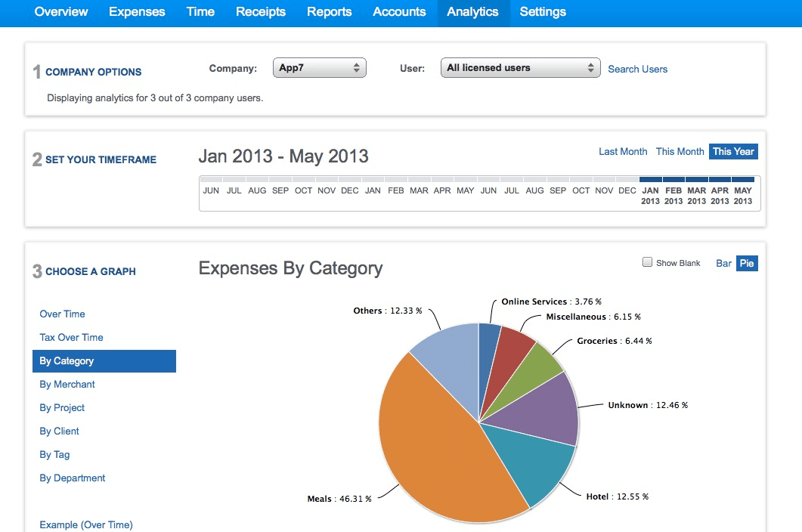This screenshot has height=532, width=802.
Task: Click the MAR 2013 timeline month
Action: tap(697, 193)
